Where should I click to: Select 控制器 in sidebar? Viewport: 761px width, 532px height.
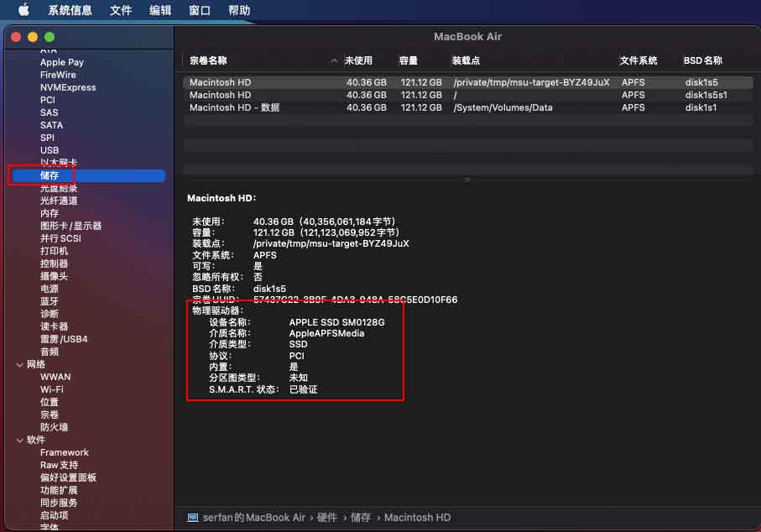[x=54, y=264]
